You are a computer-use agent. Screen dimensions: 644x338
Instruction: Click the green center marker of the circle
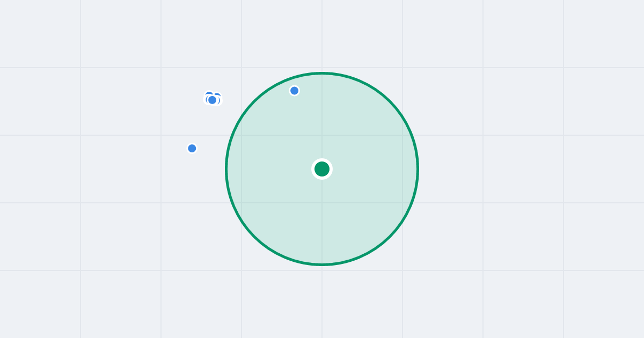(x=322, y=169)
